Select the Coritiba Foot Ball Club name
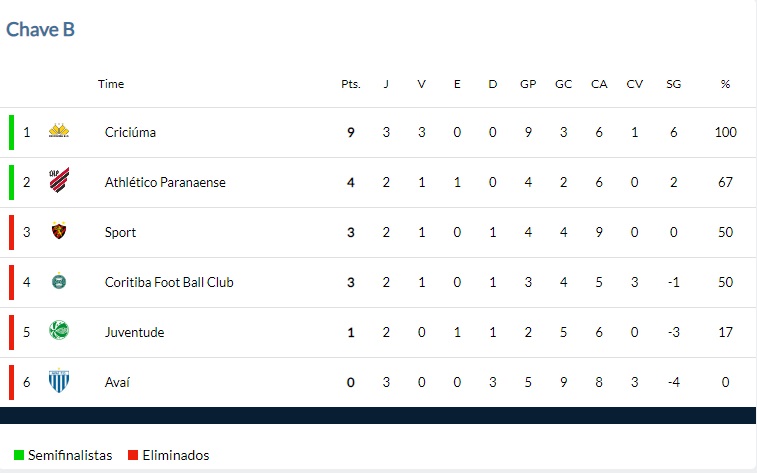Screen dimensions: 757x473 coord(169,282)
